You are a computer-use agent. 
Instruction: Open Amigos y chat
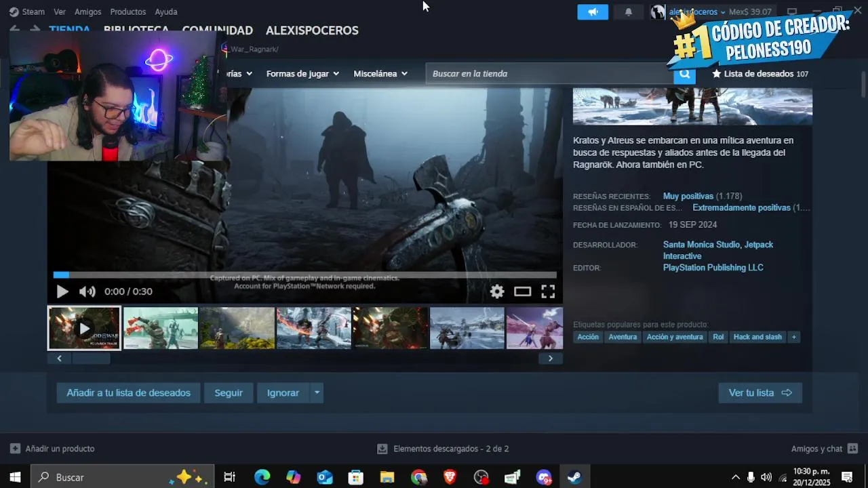(824, 449)
